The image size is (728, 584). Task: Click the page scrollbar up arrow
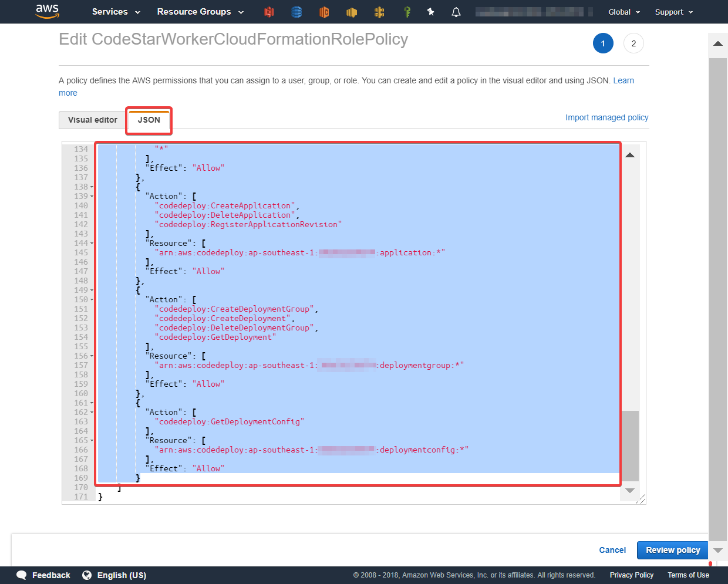[x=717, y=43]
